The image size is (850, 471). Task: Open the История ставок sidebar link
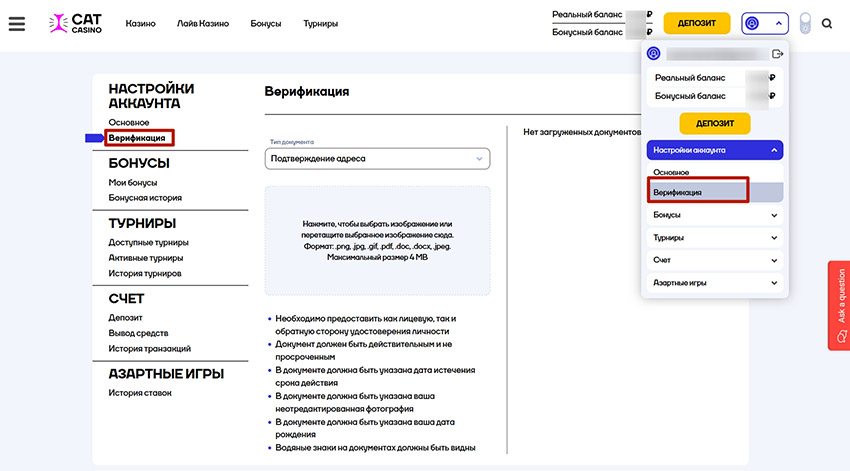(140, 393)
